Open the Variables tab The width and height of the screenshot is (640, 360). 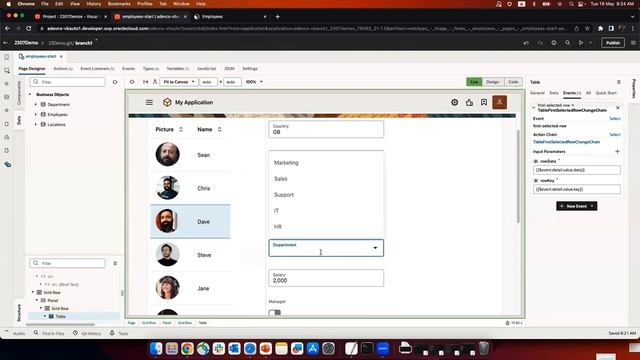point(178,69)
